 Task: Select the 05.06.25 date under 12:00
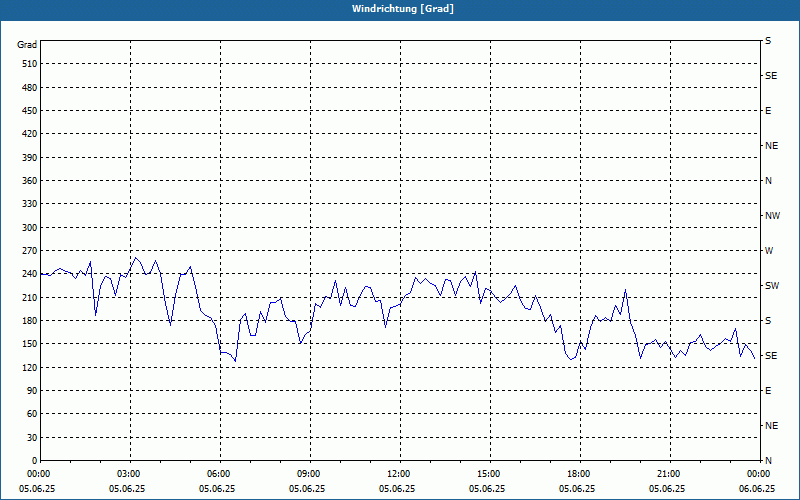click(397, 489)
